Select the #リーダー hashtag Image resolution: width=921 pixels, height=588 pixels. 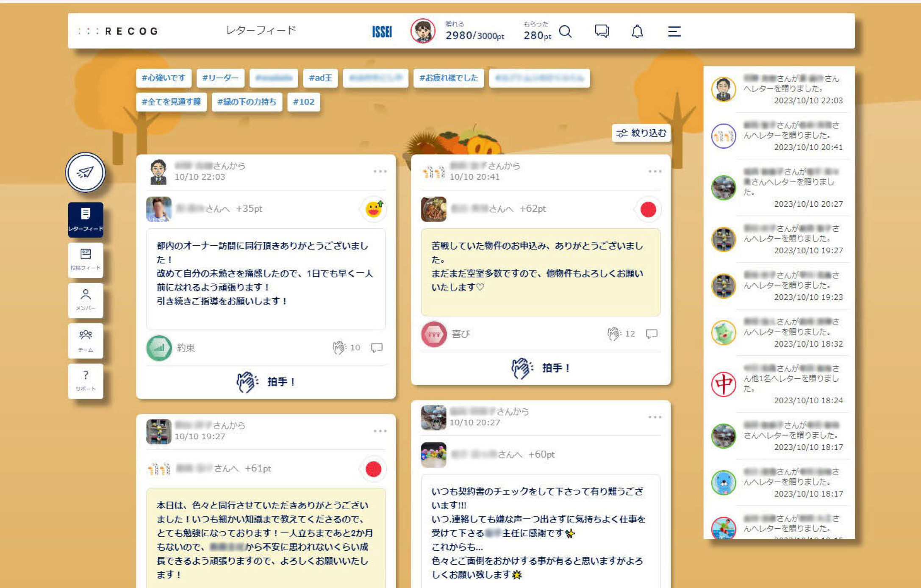click(x=220, y=78)
